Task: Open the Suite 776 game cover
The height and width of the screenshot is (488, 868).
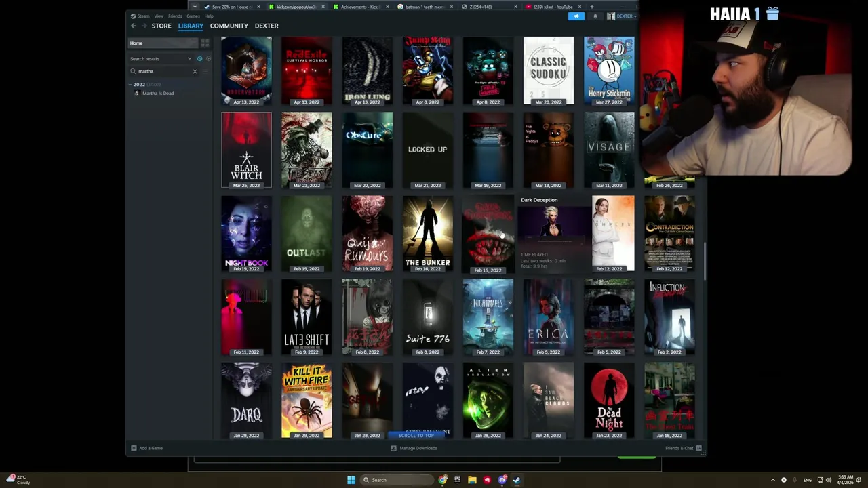Action: click(427, 317)
